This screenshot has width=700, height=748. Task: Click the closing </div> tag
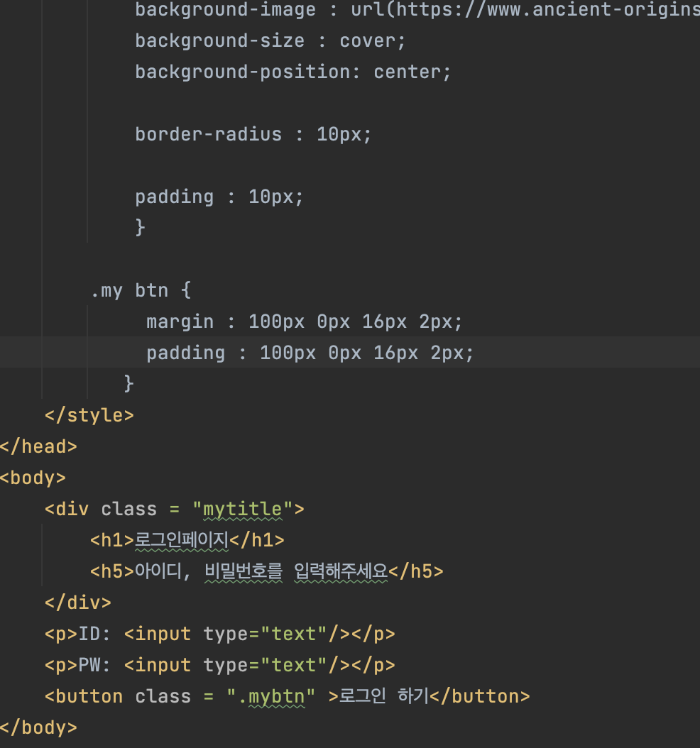tap(77, 603)
